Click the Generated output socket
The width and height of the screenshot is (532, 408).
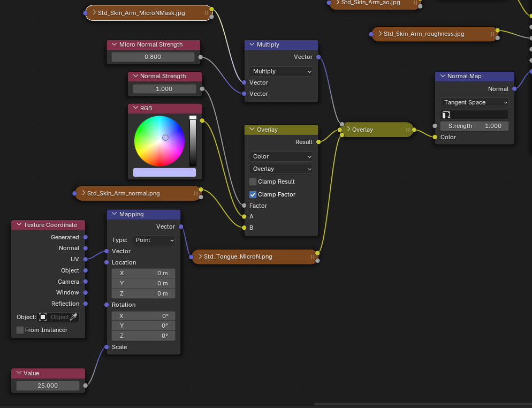[86, 237]
